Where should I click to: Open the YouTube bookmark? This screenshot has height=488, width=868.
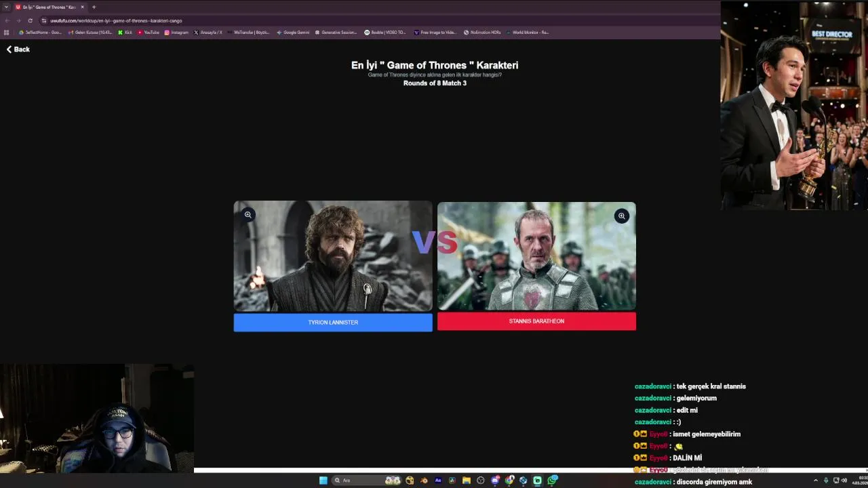pyautogui.click(x=149, y=32)
